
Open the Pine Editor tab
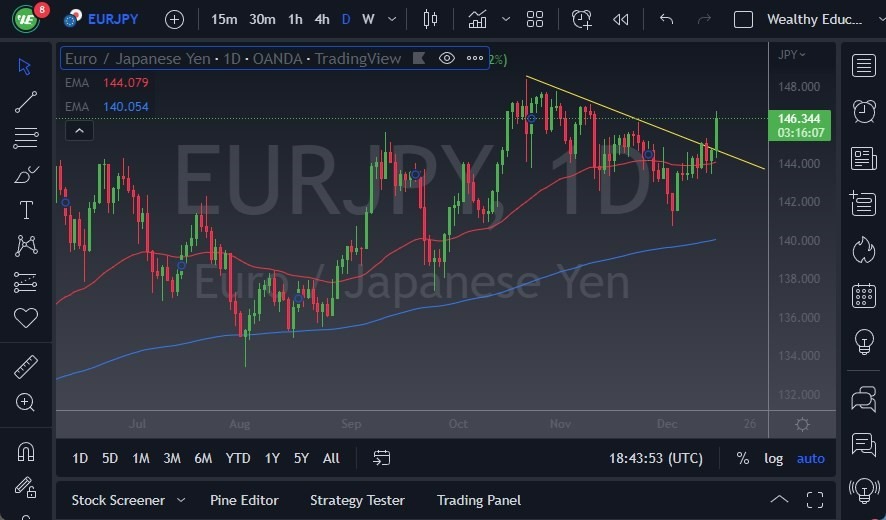tap(244, 500)
